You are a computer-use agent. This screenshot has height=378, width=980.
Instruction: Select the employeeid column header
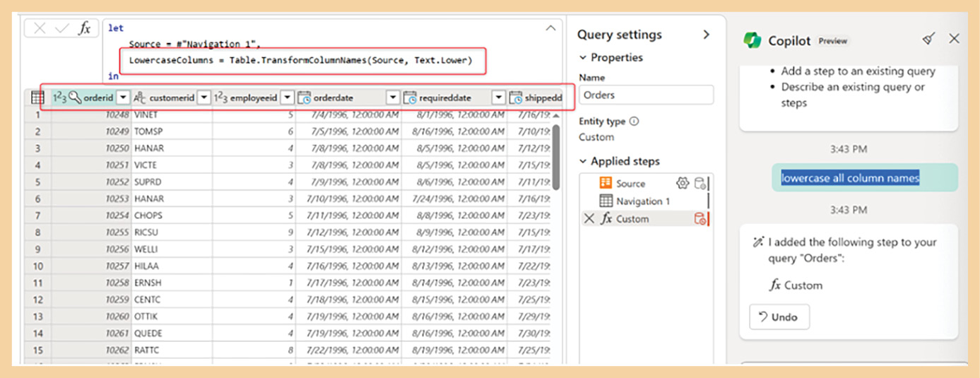tap(254, 98)
